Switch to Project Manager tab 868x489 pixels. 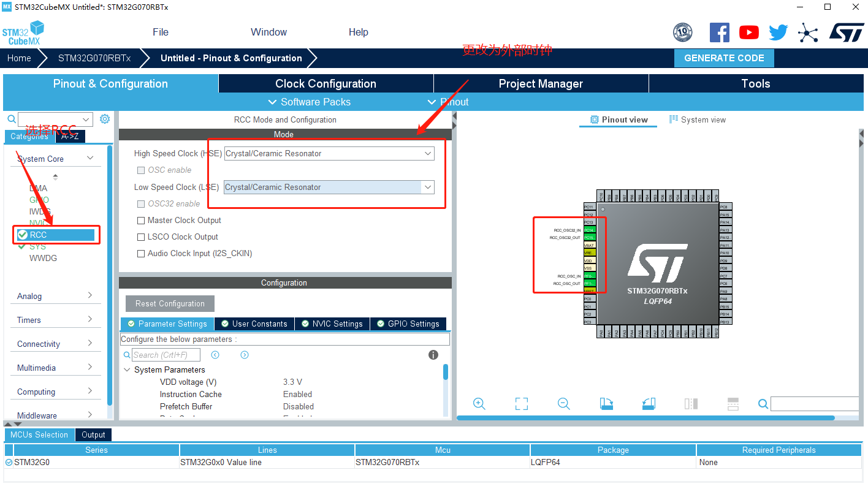[x=541, y=84]
